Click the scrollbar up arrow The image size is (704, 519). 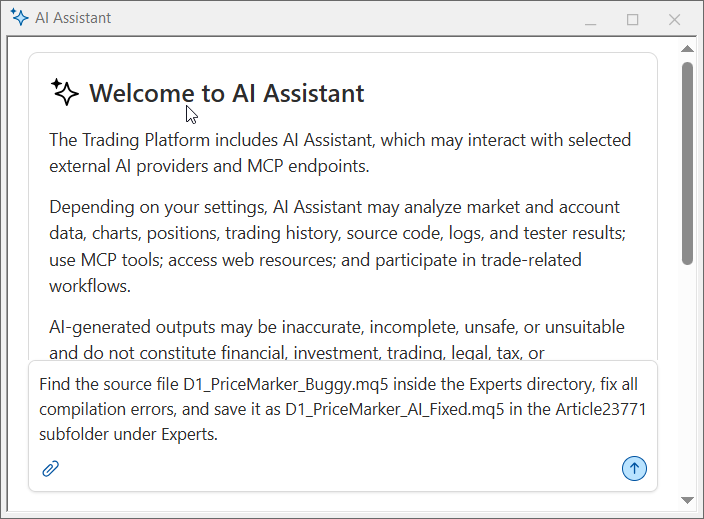click(x=687, y=48)
